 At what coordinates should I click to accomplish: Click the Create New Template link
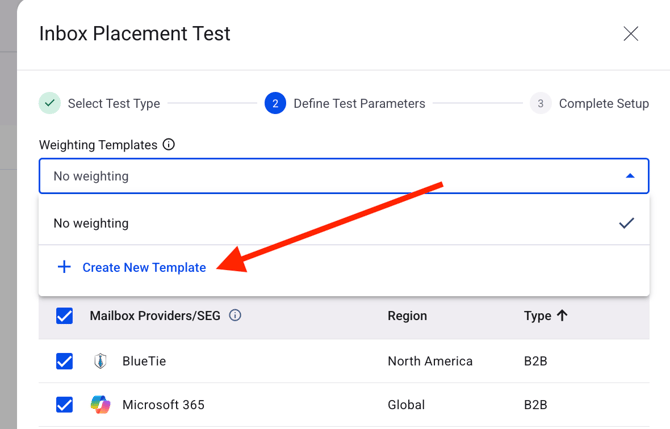[x=144, y=267]
